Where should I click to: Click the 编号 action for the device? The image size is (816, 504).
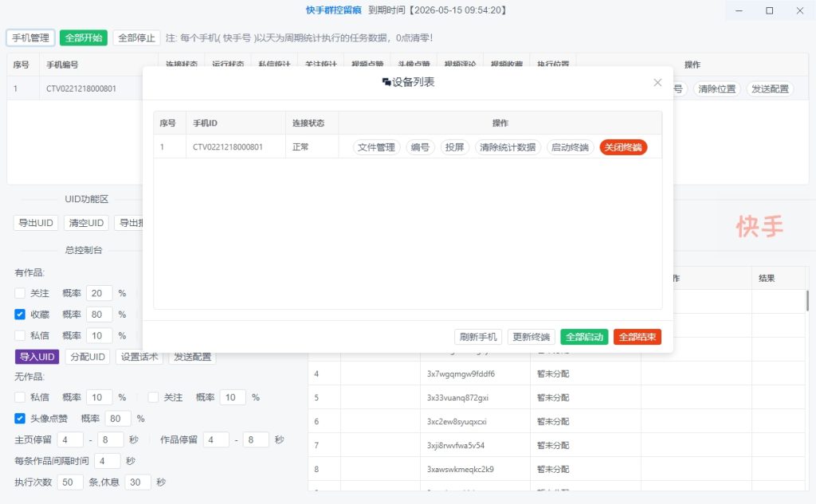coord(419,147)
